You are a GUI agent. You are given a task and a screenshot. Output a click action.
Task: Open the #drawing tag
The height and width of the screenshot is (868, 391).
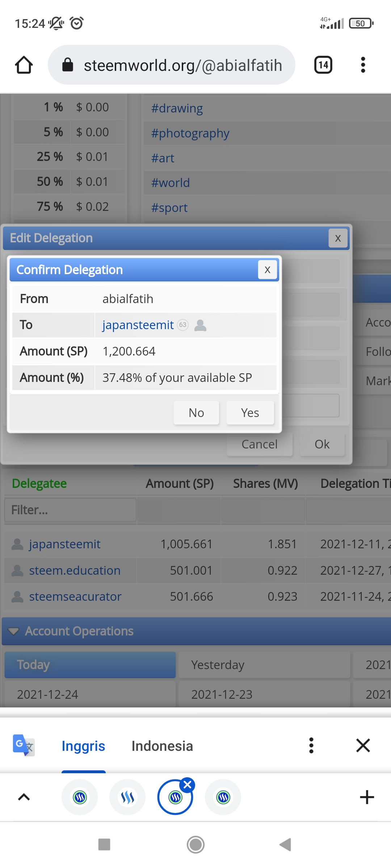pos(177,108)
